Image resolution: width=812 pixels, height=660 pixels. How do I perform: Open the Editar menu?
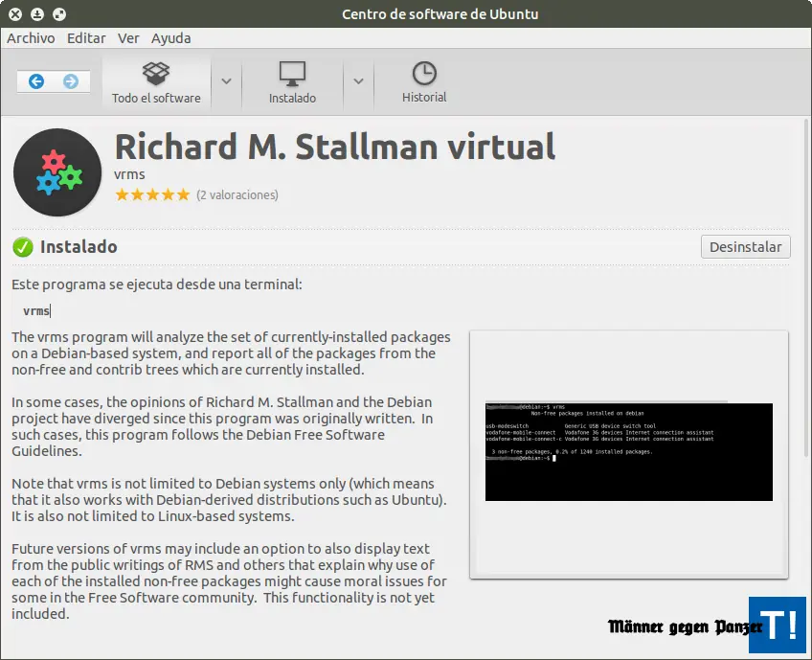(x=86, y=38)
